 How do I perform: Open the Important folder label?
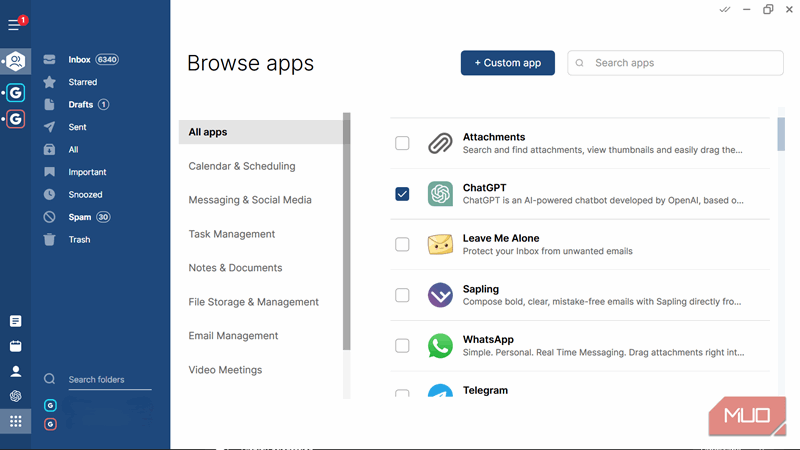tap(87, 172)
